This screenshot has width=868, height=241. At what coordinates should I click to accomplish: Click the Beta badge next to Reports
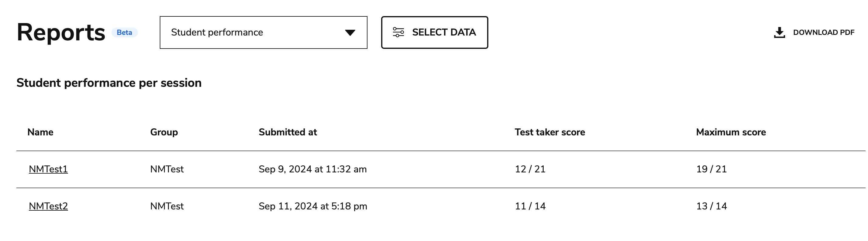tap(124, 33)
